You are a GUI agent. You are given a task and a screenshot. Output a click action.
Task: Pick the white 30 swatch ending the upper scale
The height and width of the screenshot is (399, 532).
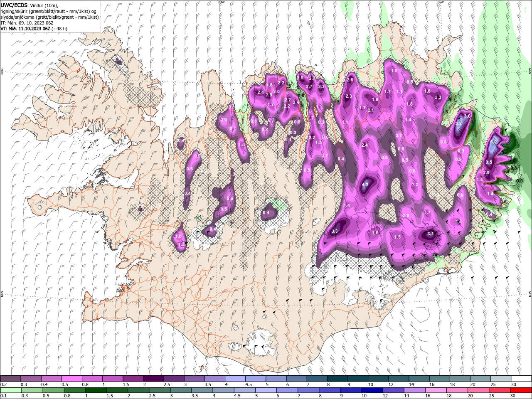(x=521, y=379)
